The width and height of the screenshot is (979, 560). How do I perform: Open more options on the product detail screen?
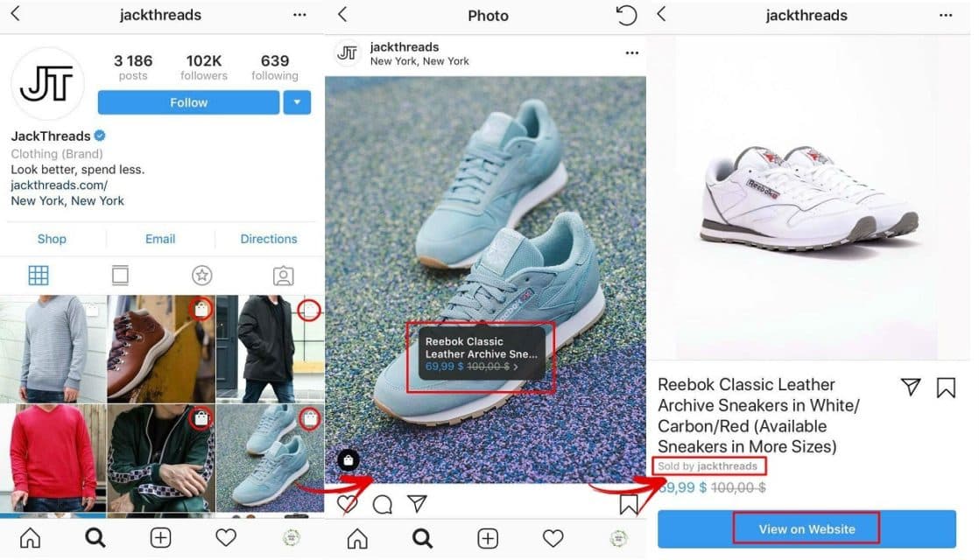pyautogui.click(x=946, y=15)
